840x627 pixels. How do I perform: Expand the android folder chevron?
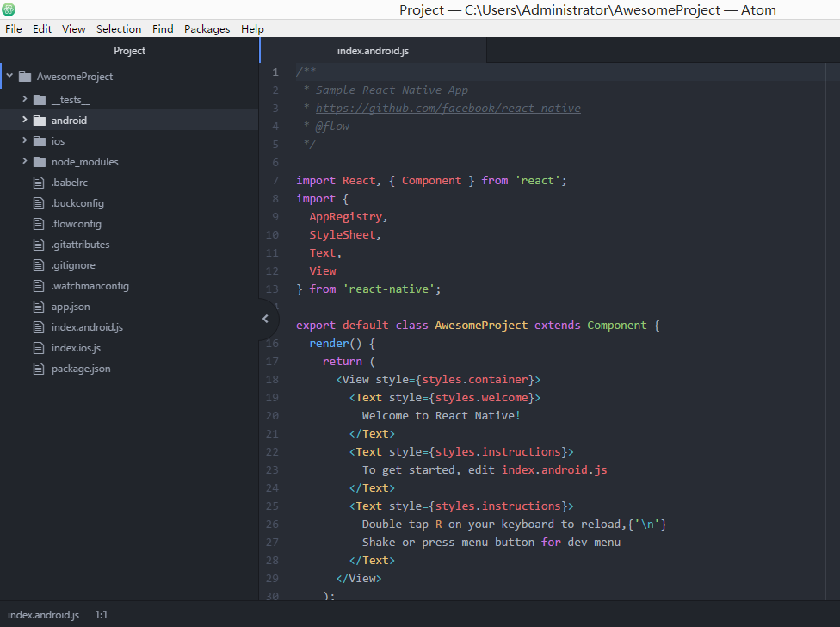click(25, 120)
